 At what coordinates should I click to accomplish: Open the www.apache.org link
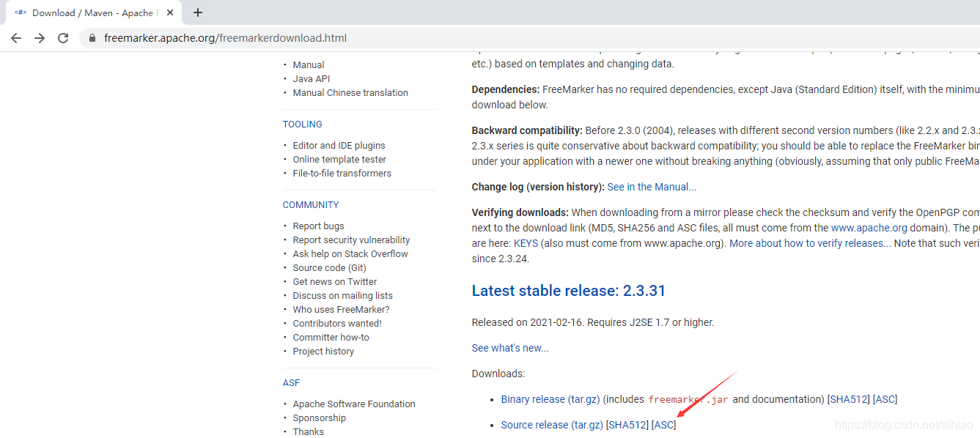point(869,228)
